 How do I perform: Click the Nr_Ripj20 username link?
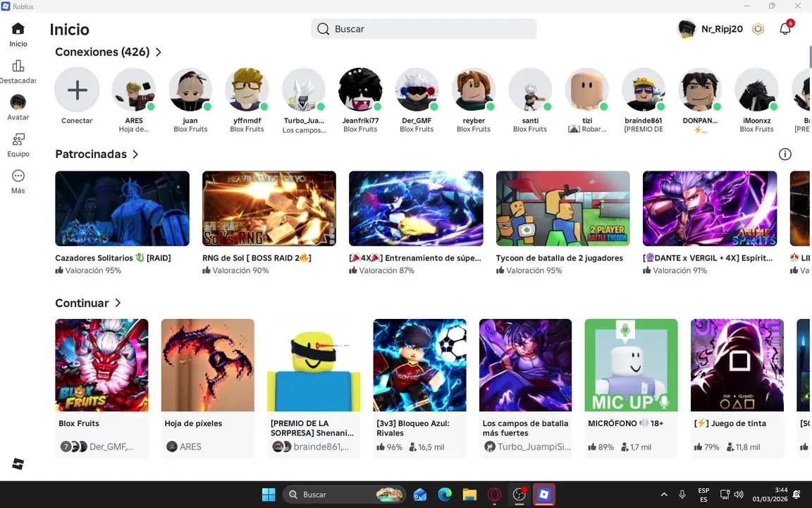722,29
